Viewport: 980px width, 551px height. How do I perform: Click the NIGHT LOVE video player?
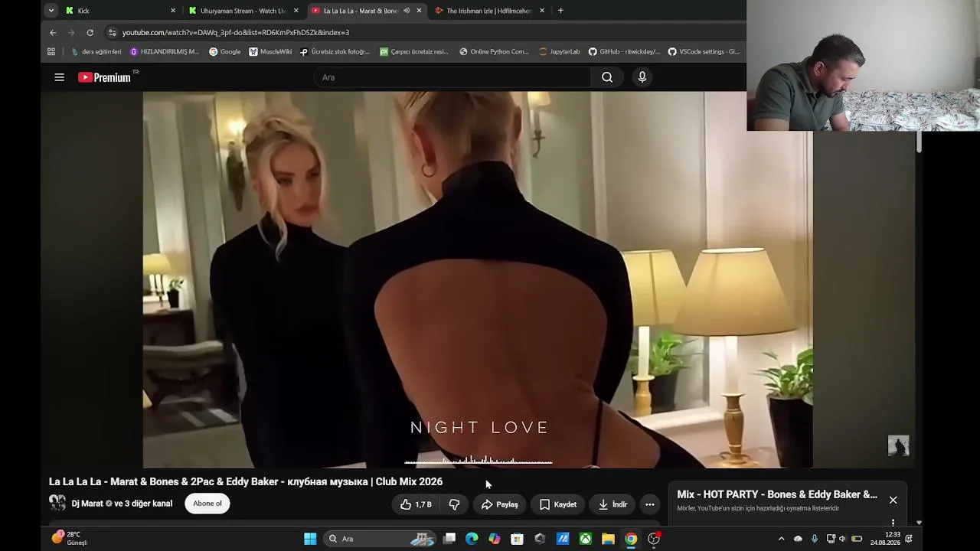coord(478,279)
